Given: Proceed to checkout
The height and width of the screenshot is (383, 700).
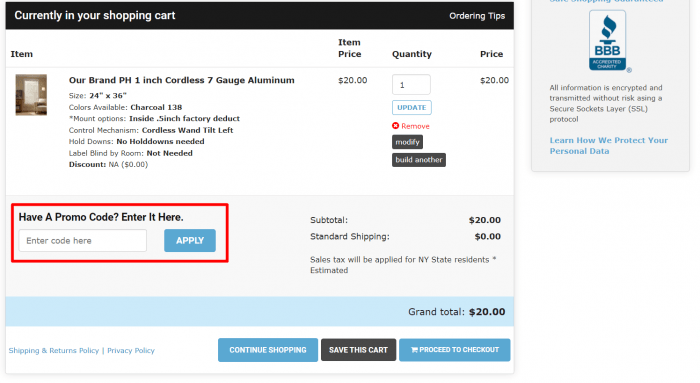Looking at the screenshot, I should [454, 350].
